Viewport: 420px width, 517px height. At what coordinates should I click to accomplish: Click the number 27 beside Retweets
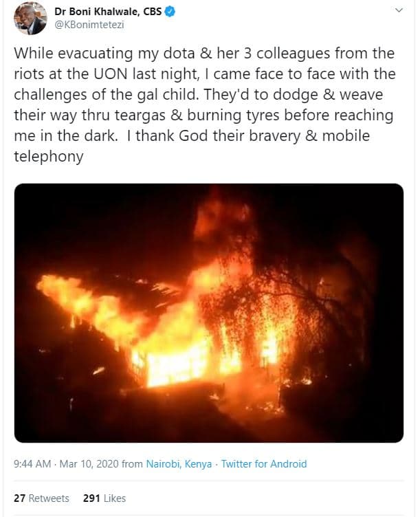(x=20, y=498)
